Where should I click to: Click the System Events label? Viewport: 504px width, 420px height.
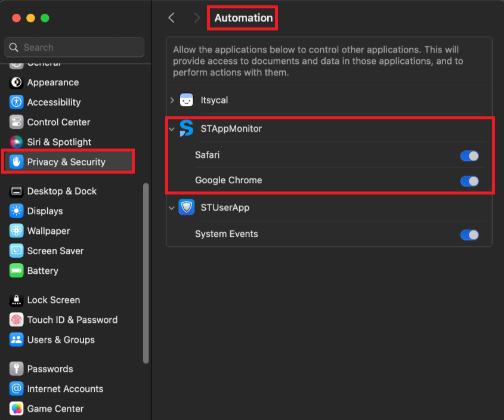coord(227,234)
